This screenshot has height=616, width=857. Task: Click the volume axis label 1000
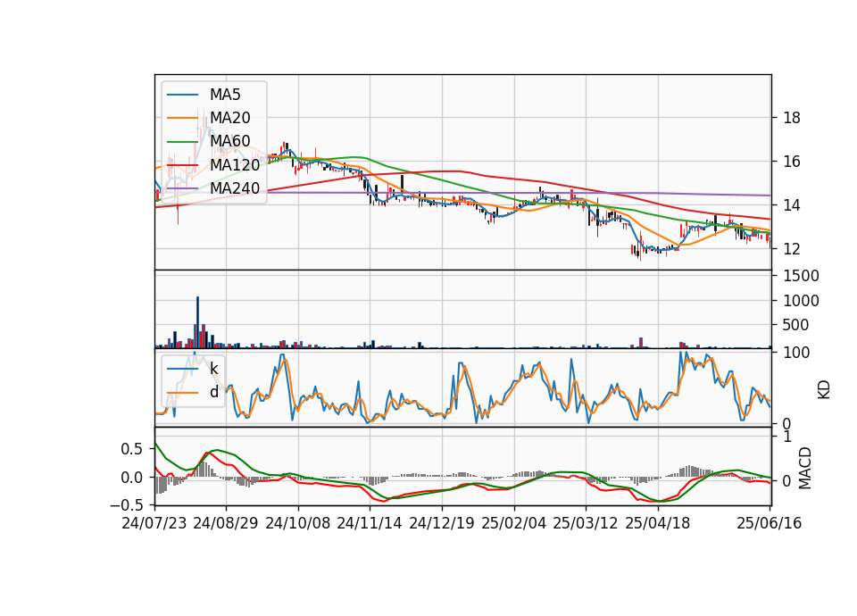(801, 301)
